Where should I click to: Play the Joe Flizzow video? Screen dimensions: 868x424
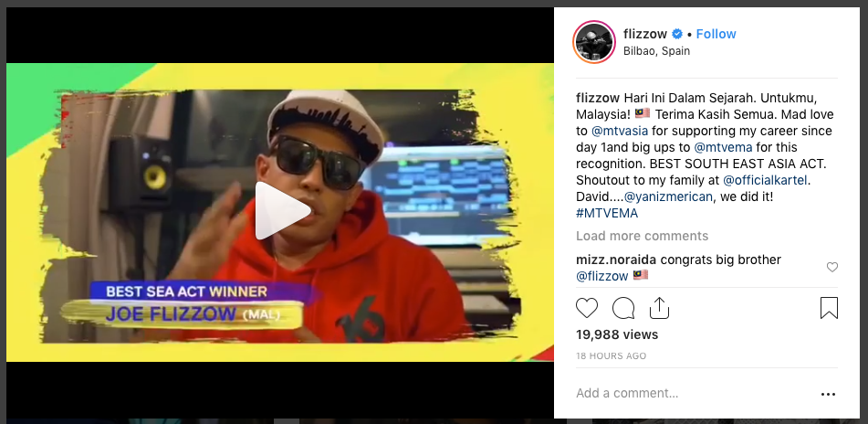(282, 210)
